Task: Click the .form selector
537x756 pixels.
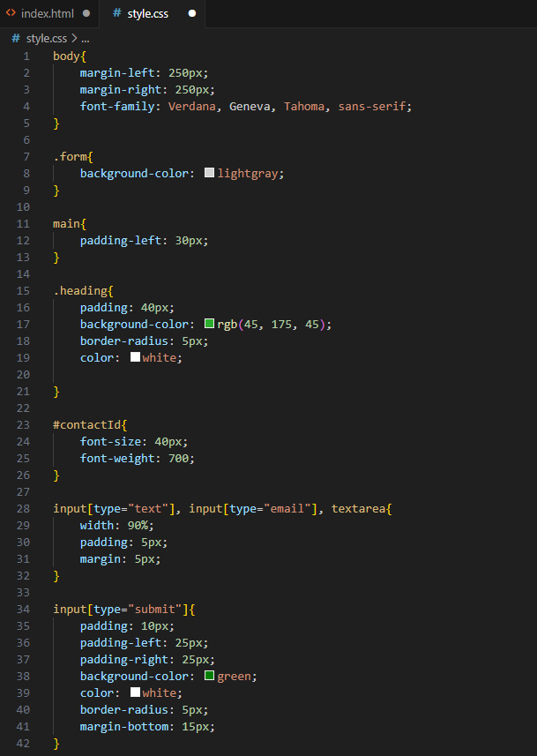Action: pos(70,157)
